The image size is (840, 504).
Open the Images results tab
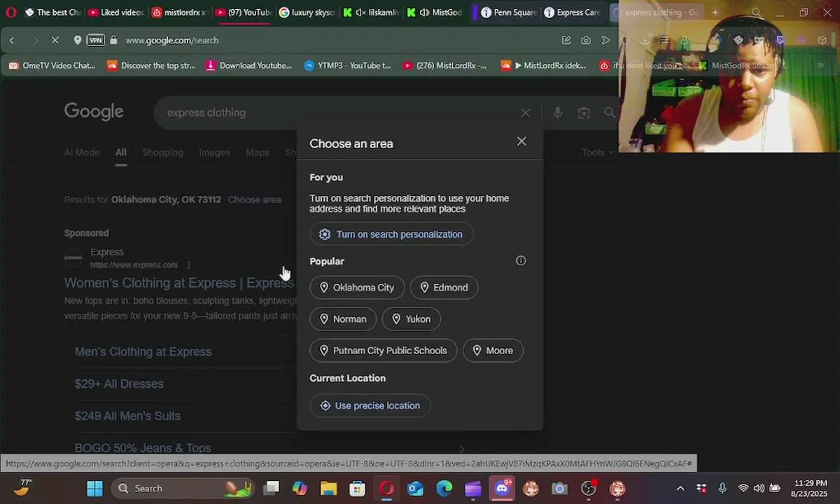(214, 153)
